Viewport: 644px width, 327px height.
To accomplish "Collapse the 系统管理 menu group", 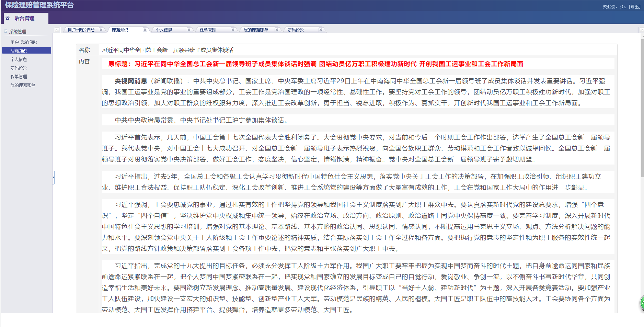I will (x=5, y=31).
